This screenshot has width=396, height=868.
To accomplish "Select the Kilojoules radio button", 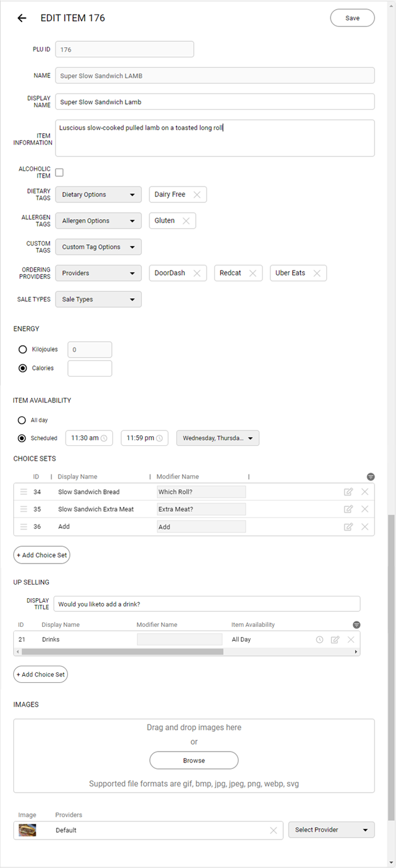I will pos(21,349).
